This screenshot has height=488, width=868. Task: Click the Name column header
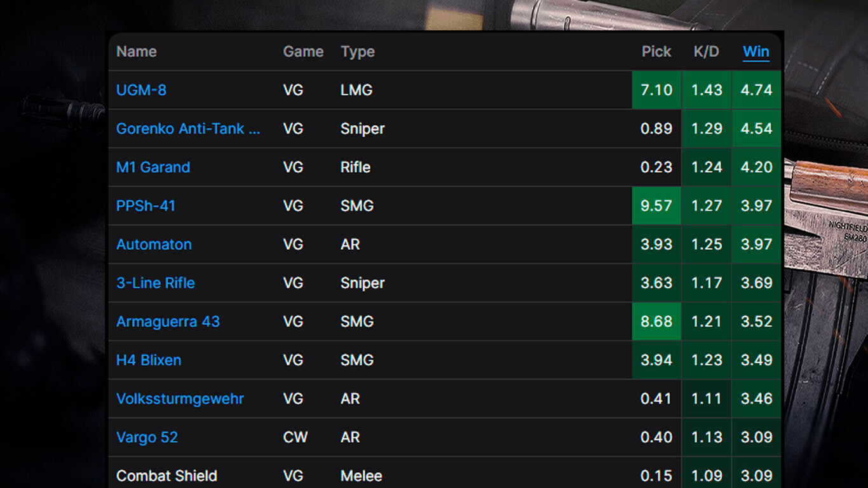pos(137,51)
